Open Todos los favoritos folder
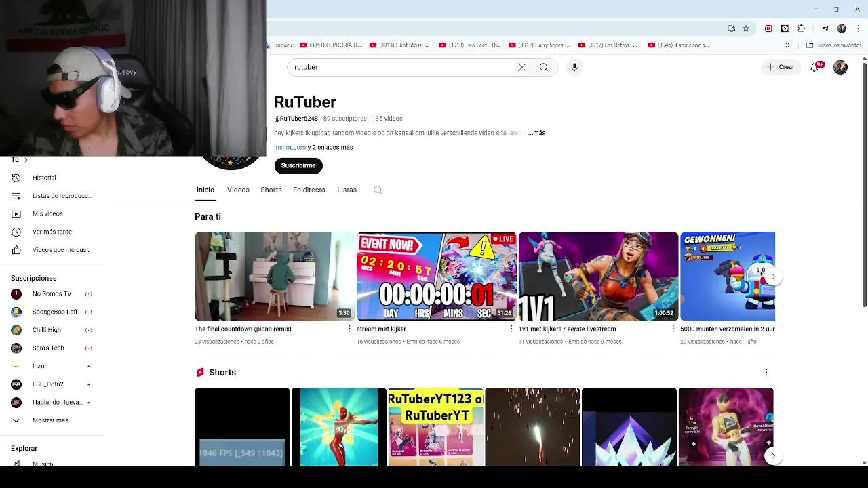This screenshot has height=488, width=868. pyautogui.click(x=833, y=45)
